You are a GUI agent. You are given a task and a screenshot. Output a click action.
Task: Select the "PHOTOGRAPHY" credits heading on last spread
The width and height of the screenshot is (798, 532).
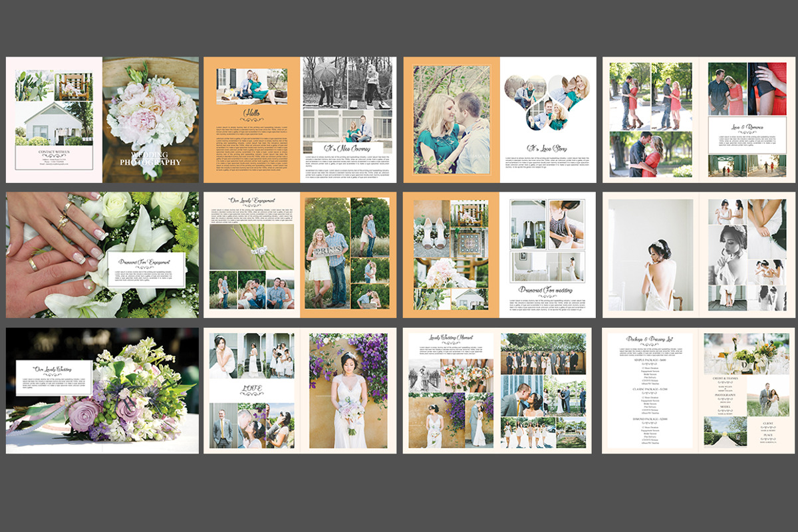tap(726, 395)
